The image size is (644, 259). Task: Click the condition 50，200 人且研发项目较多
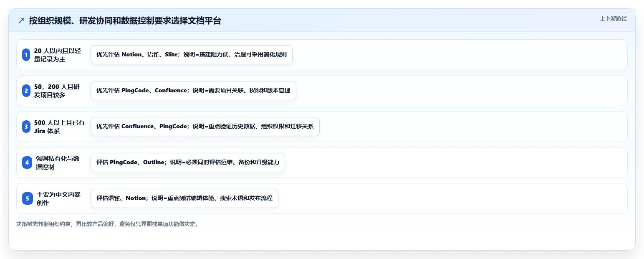click(x=57, y=91)
